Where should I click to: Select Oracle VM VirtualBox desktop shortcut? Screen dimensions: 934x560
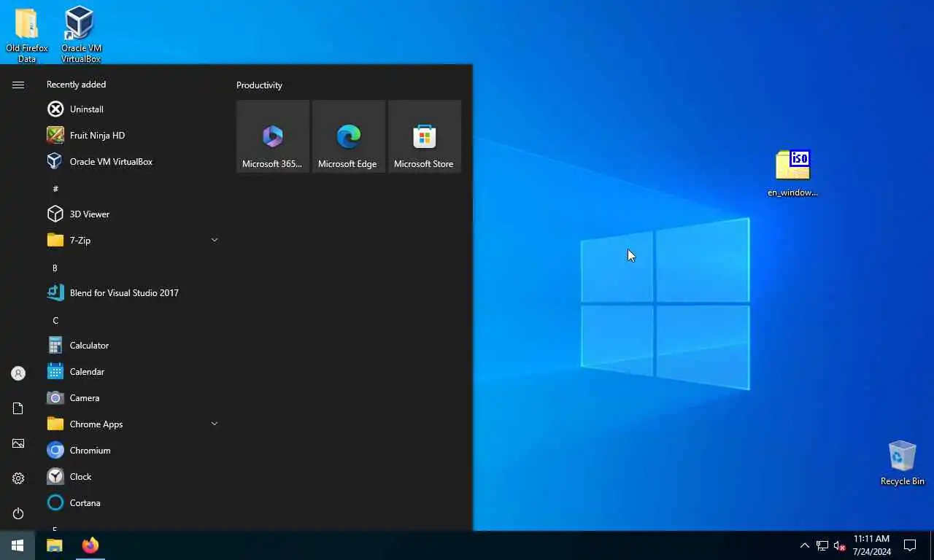click(81, 35)
